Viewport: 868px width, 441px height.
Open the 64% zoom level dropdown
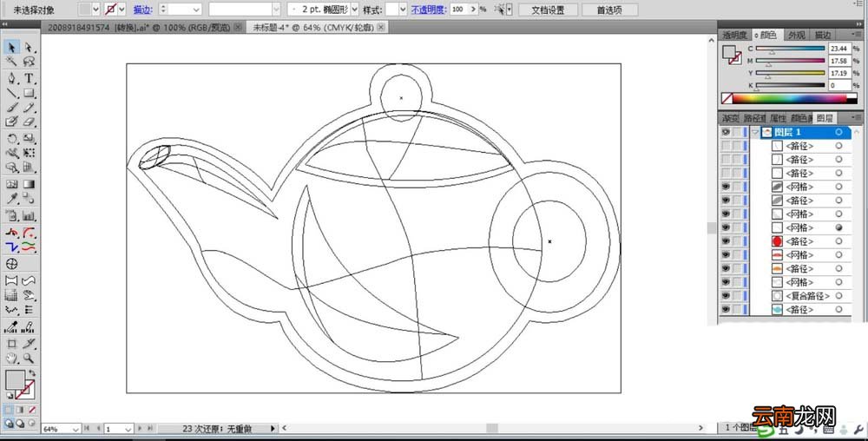click(x=76, y=429)
